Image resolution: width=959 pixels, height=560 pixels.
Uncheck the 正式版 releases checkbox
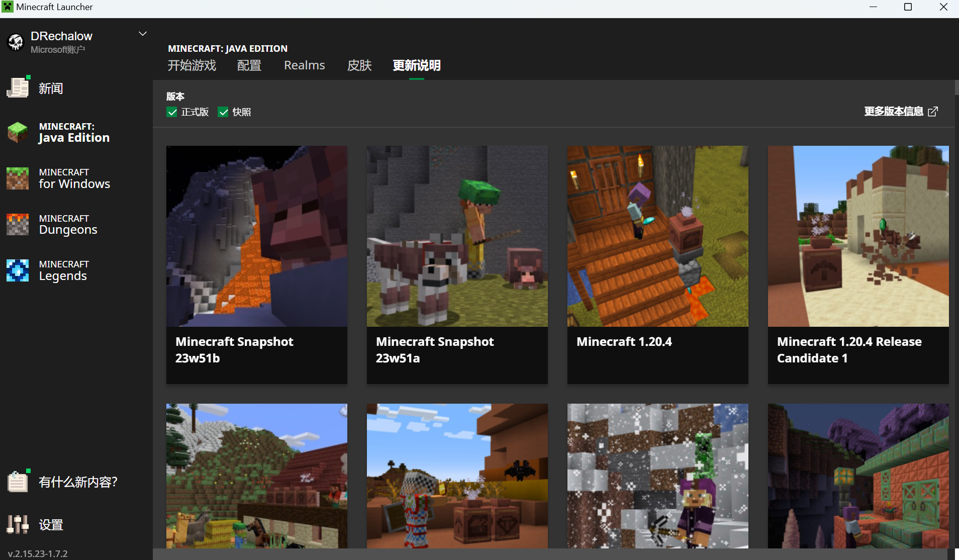pos(172,112)
